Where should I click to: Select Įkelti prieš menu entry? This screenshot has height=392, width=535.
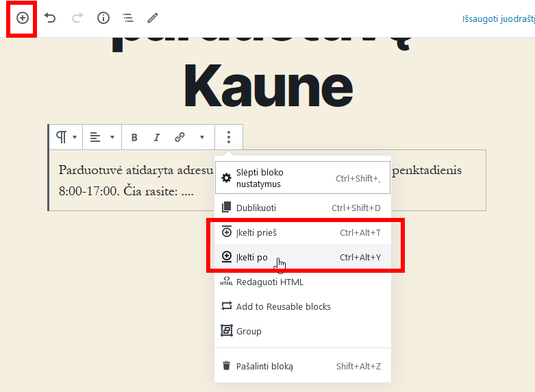[x=303, y=232]
